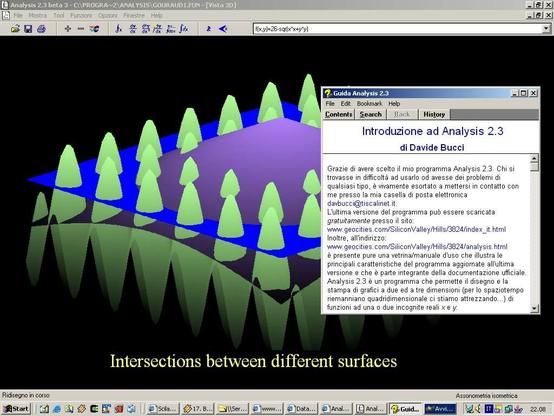
Task: Click the fifth blue function toolbar icon
Action: [171, 29]
